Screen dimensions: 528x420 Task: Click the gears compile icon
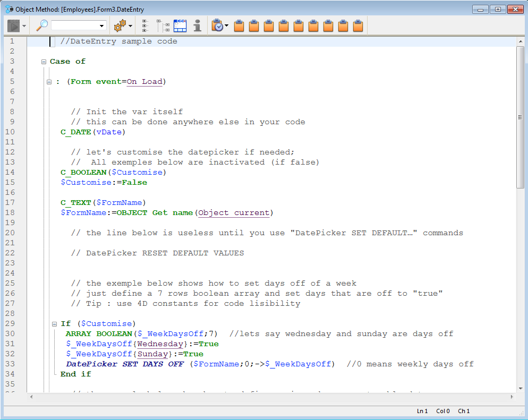pyautogui.click(x=120, y=25)
